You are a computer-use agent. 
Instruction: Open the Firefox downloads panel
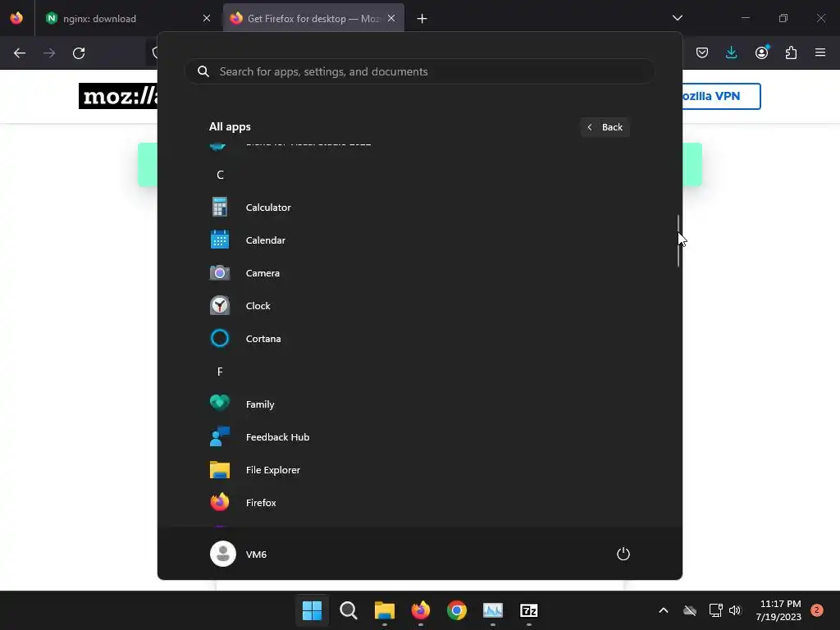[731, 52]
